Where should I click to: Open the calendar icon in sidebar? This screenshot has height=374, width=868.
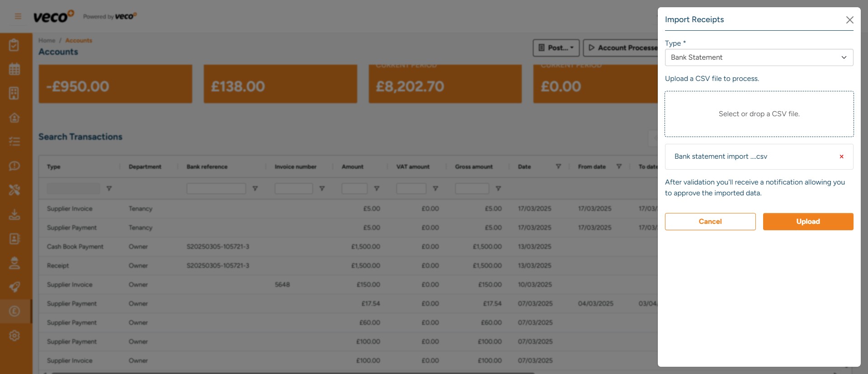pyautogui.click(x=14, y=69)
